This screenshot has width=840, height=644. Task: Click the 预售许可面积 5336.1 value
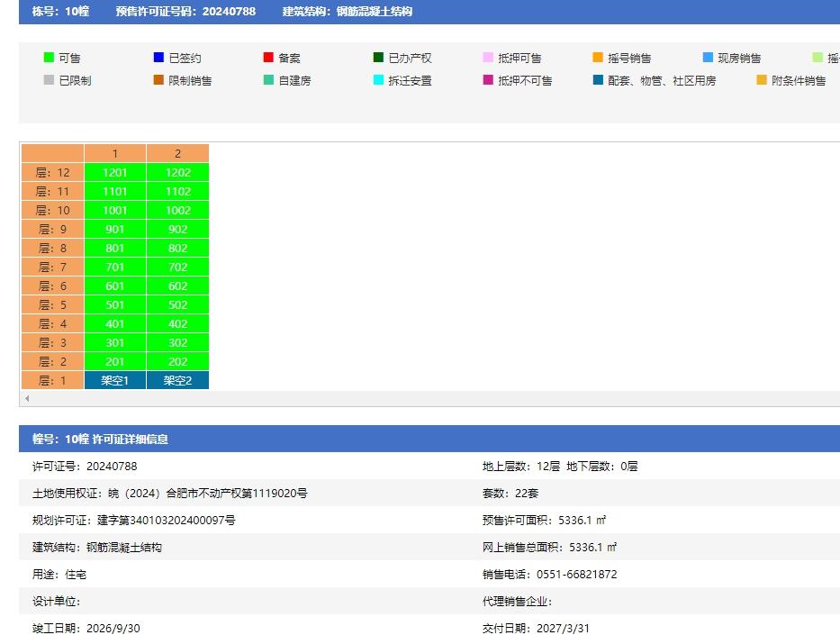pyautogui.click(x=582, y=521)
